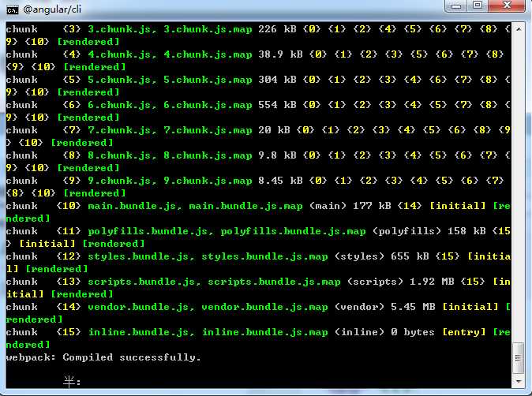Click the 0 bytes size value

click(413, 332)
